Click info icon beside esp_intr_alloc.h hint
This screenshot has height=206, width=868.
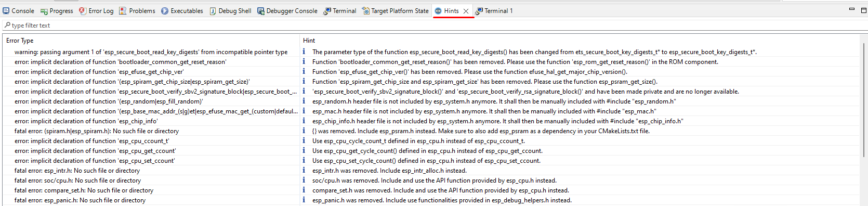point(304,170)
